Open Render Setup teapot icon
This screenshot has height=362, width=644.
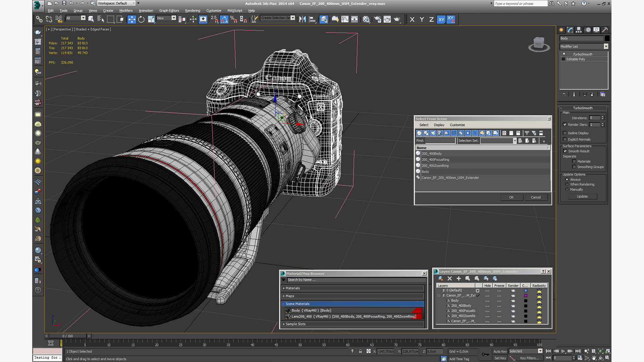click(x=377, y=19)
